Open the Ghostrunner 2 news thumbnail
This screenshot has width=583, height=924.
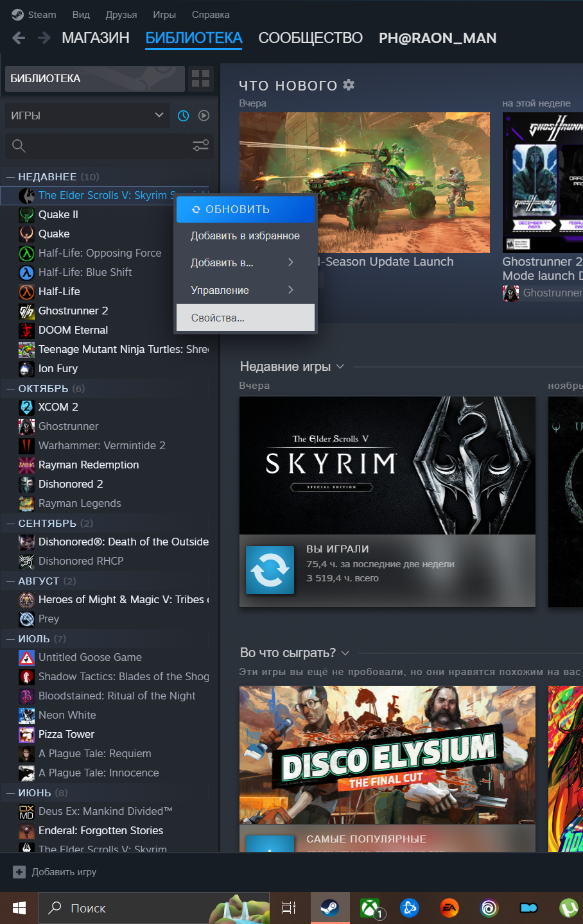pyautogui.click(x=543, y=182)
